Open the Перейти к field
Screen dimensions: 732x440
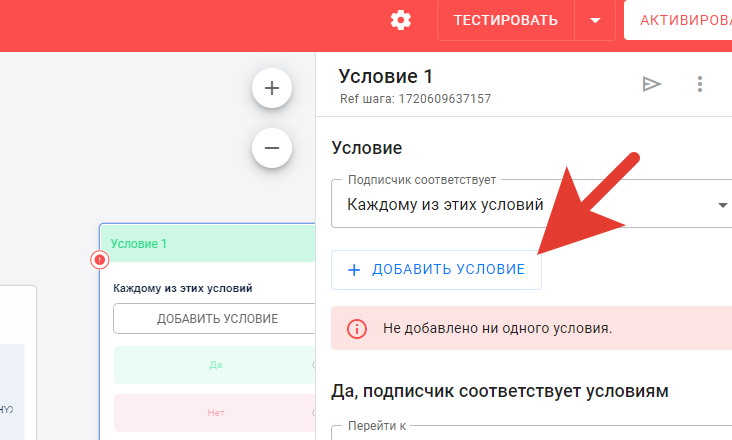pos(531,433)
